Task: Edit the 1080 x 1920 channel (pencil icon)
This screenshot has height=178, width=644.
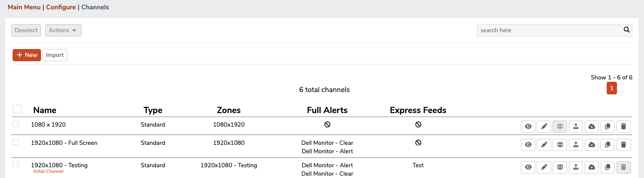Action: pos(544,126)
